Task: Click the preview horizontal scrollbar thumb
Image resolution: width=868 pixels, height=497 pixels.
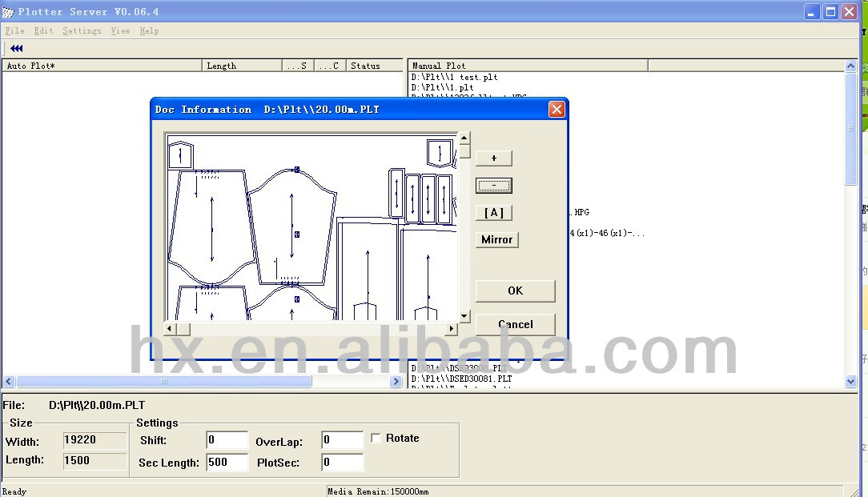Action: 183,329
